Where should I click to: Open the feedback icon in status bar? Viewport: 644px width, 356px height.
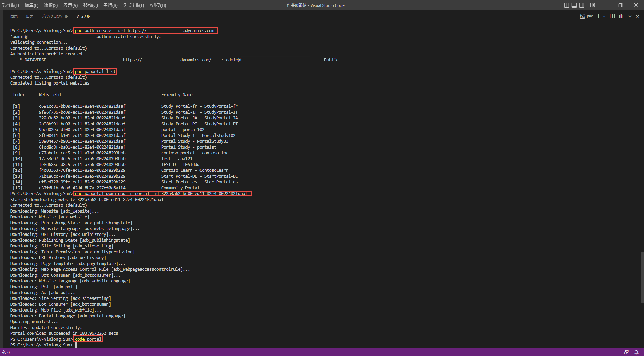(x=626, y=352)
